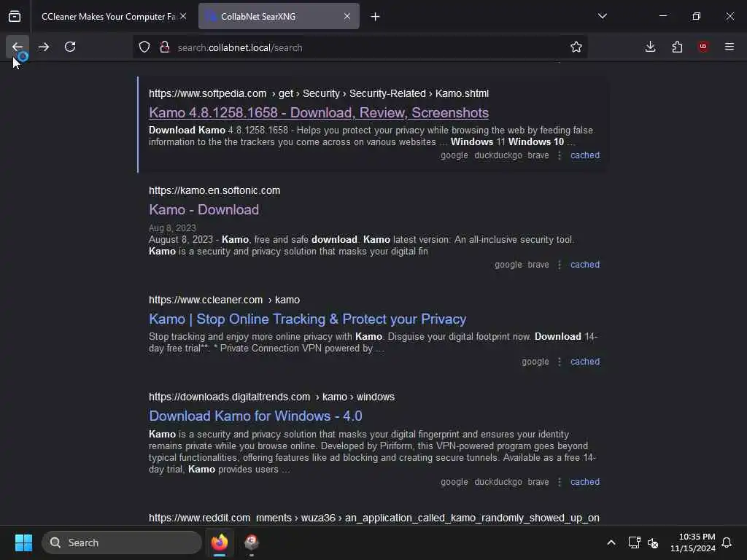Open the CCleaner taskbar app icon
The image size is (747, 560).
click(x=252, y=542)
